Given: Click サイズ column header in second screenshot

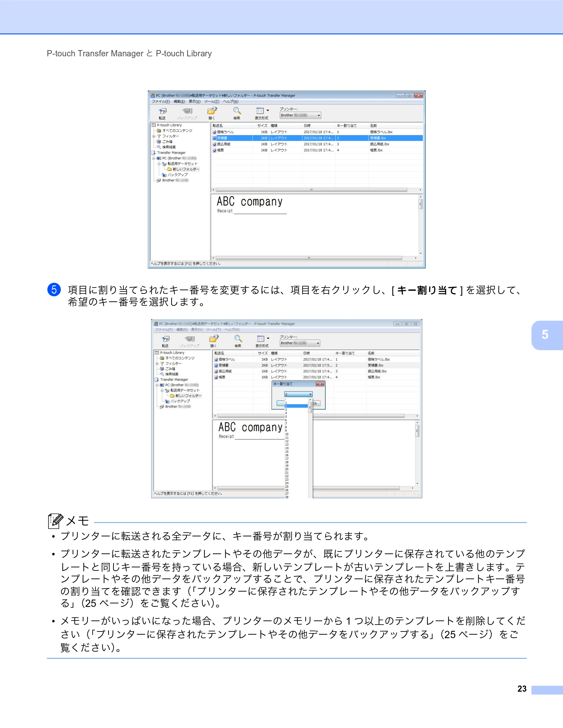Looking at the screenshot, I should coord(261,353).
